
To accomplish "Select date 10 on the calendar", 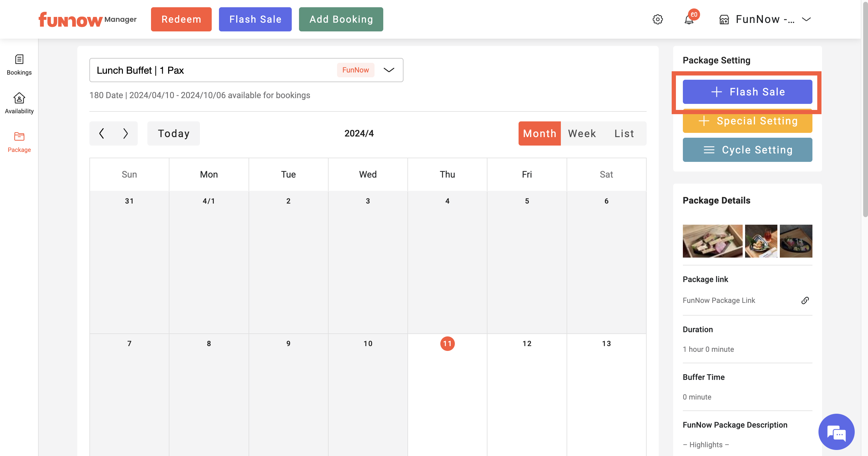I will 368,343.
